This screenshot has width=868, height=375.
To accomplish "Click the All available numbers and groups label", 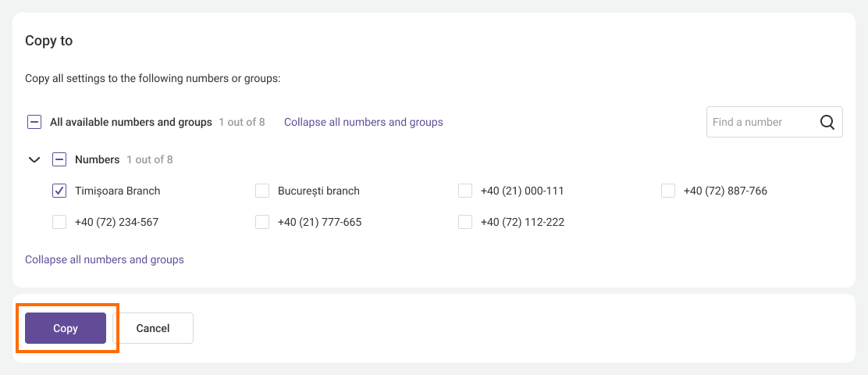I will (131, 122).
